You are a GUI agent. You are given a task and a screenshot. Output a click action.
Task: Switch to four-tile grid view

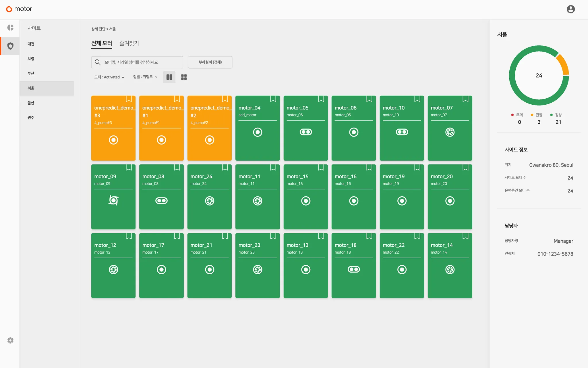point(184,77)
